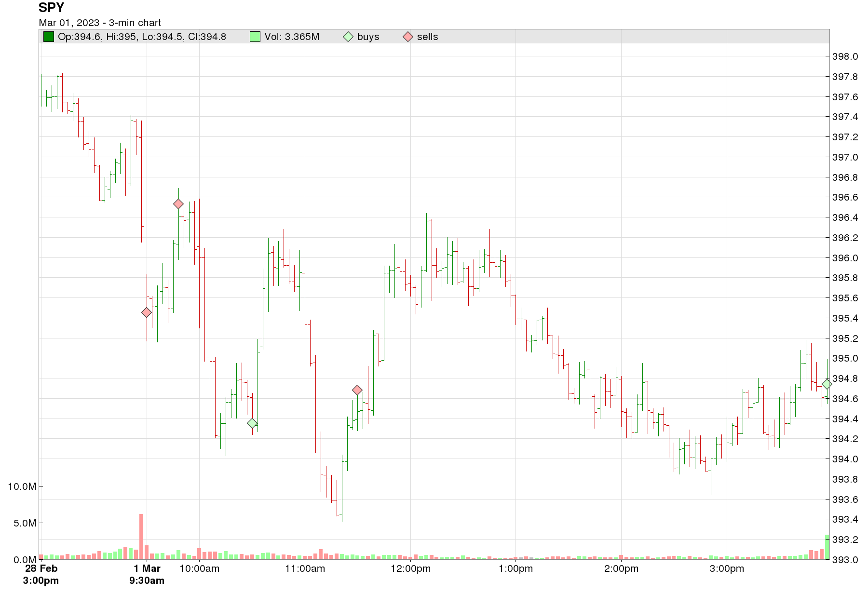Viewport: 868px width, 594px height.
Task: Click the final green volume bar at close
Action: (x=827, y=547)
